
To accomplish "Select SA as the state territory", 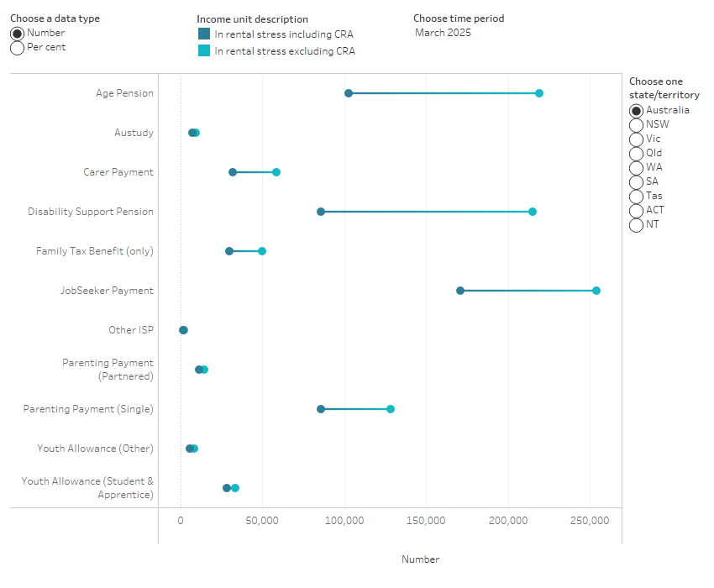I will [x=637, y=181].
